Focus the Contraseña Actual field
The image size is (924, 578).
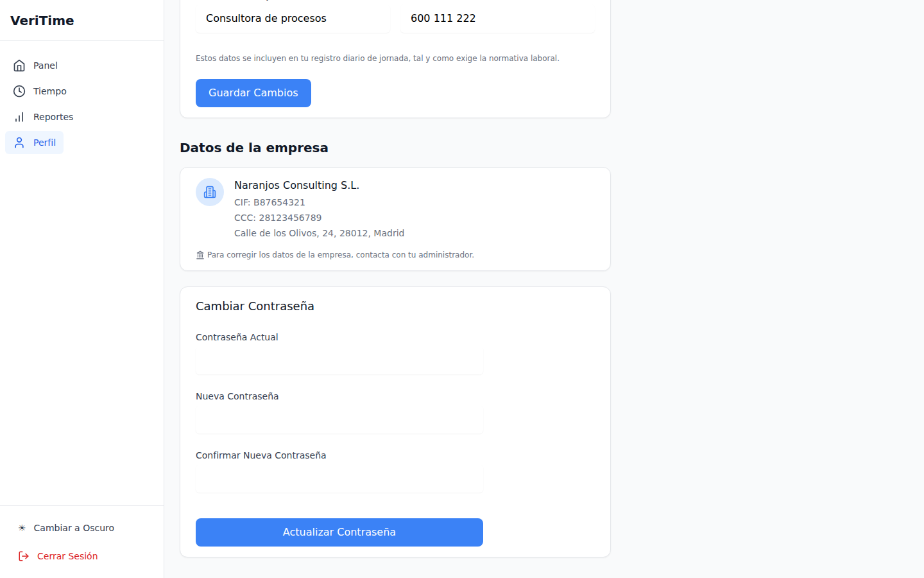click(x=339, y=361)
